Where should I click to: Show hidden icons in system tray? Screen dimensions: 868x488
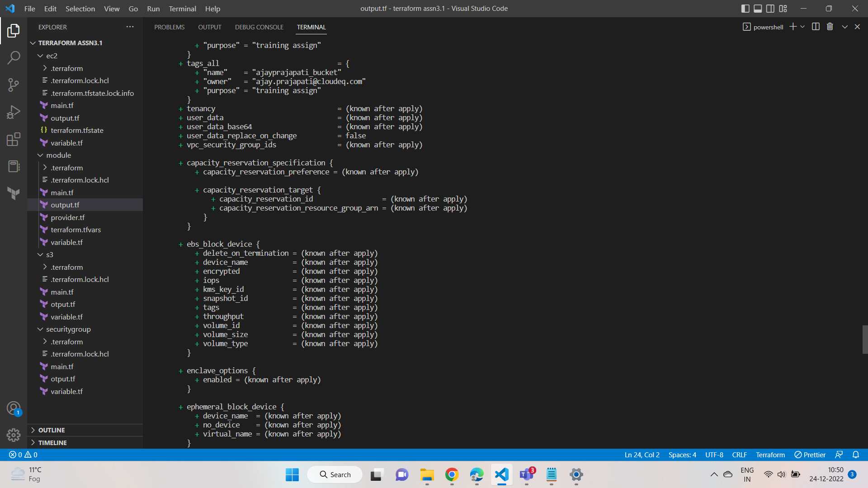pyautogui.click(x=714, y=474)
